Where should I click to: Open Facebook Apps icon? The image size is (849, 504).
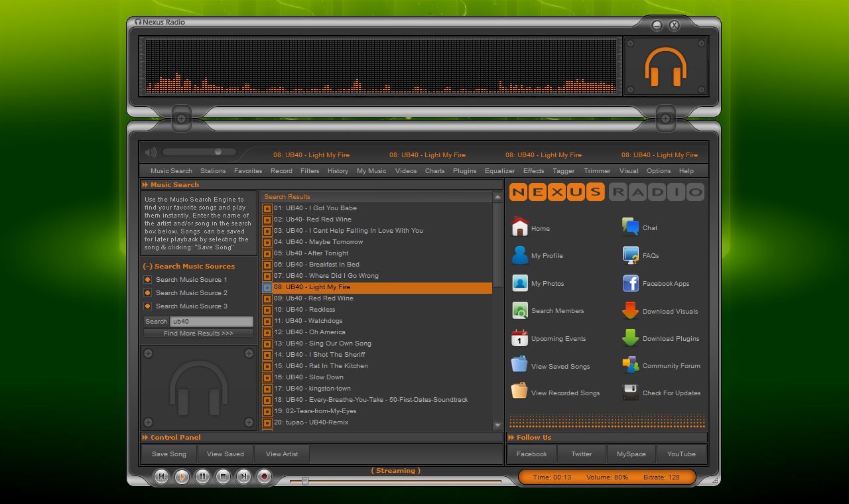[x=630, y=283]
